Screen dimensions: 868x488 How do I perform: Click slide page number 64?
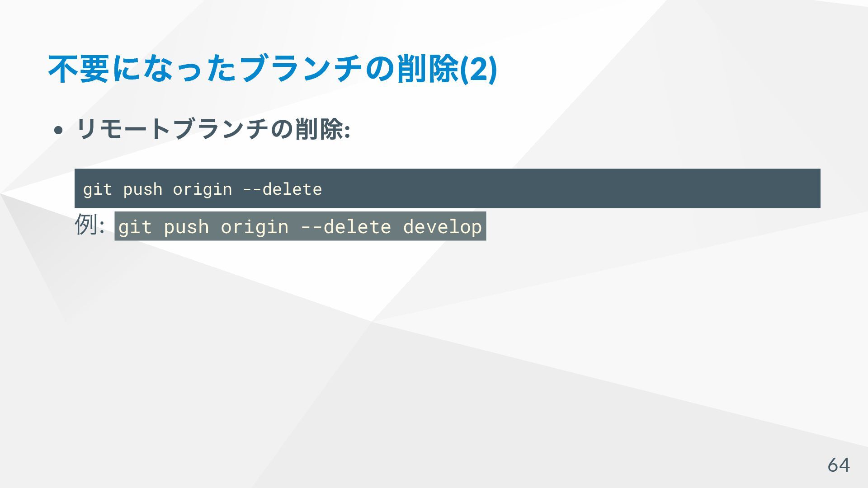838,465
